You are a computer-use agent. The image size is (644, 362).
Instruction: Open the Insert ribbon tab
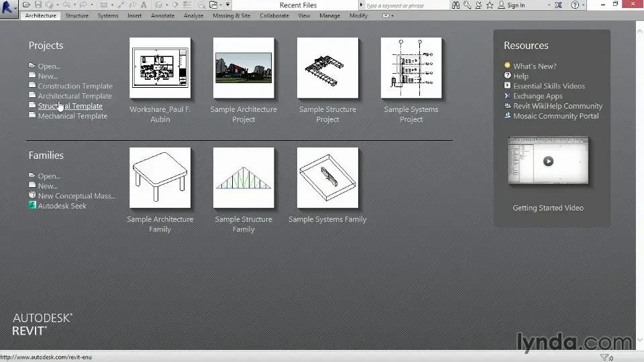coord(134,15)
